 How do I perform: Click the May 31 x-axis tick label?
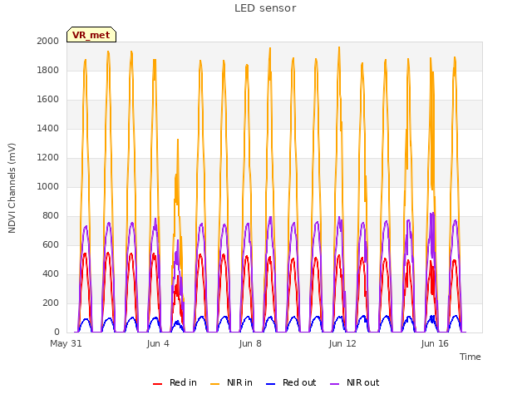[66, 343]
